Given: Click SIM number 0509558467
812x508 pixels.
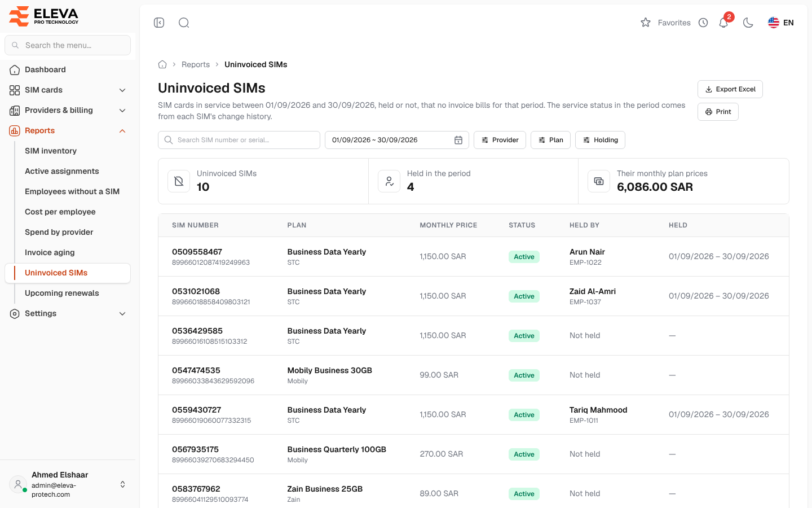Looking at the screenshot, I should pyautogui.click(x=197, y=252).
